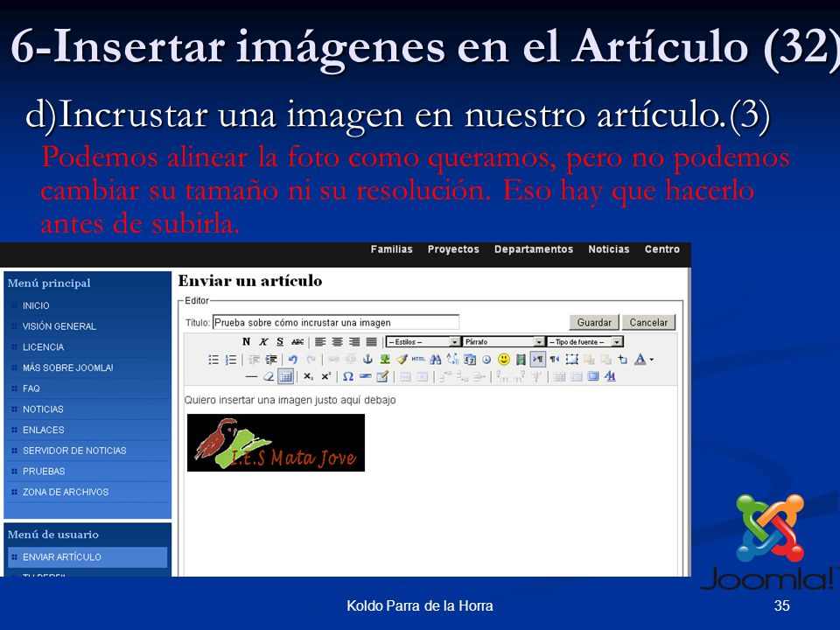Open the Departamentos top menu
The image size is (840, 630).
[534, 249]
